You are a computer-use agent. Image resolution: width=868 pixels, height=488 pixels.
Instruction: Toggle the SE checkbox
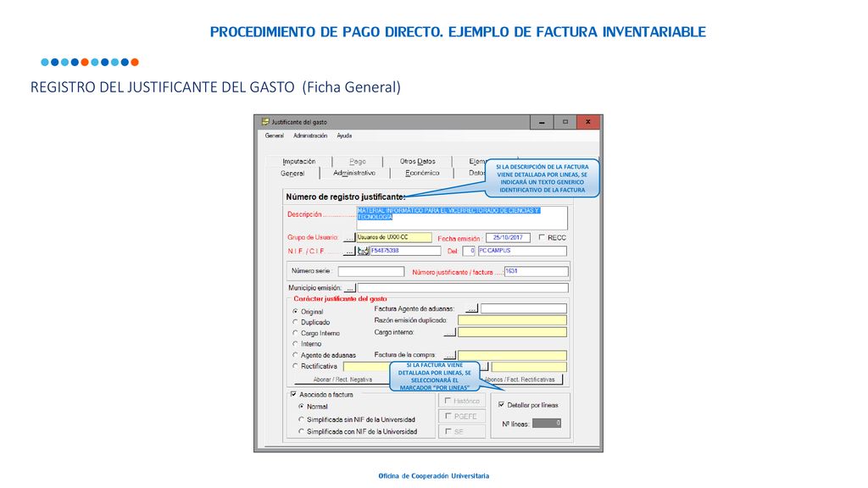click(448, 431)
